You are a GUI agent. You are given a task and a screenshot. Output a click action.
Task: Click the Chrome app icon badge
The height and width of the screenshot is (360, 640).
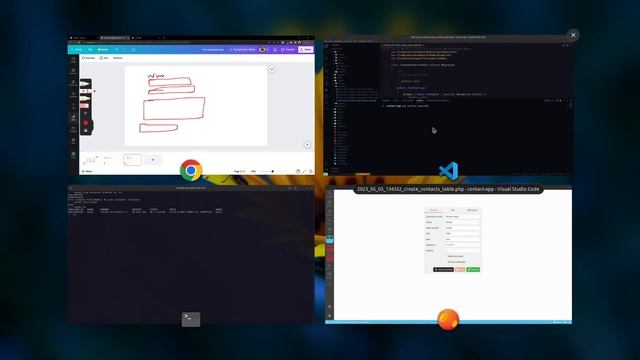191,170
